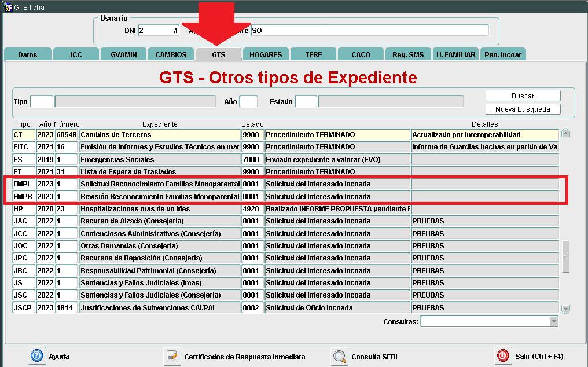Click the Año filter input field

point(248,102)
